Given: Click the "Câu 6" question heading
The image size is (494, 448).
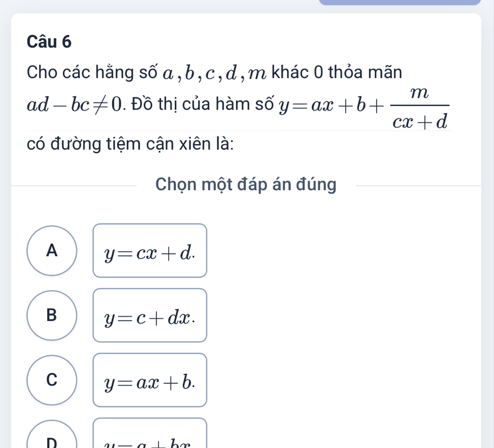Looking at the screenshot, I should coord(49,43).
